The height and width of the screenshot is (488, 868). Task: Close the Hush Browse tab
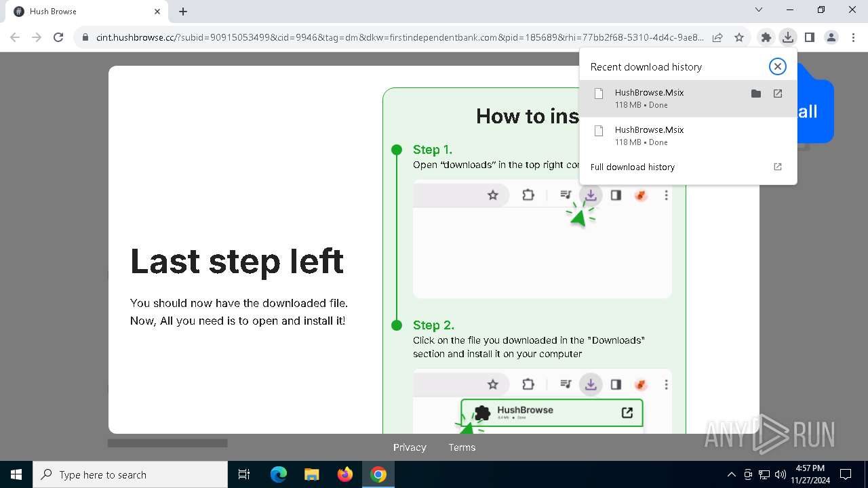[157, 12]
